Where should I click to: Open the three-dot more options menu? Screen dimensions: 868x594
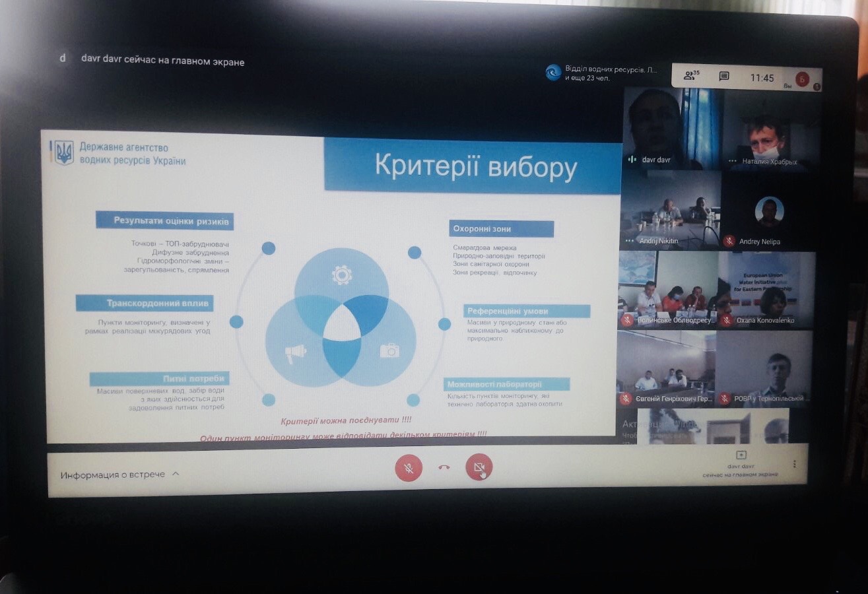click(794, 465)
